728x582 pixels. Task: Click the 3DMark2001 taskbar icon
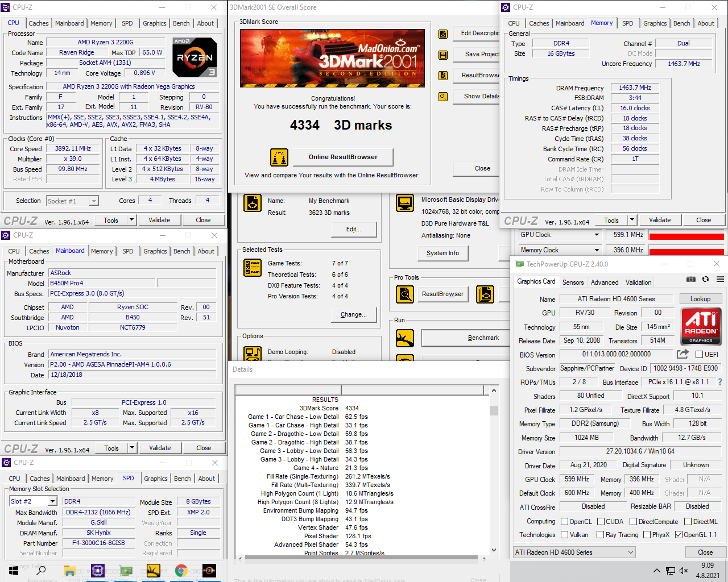point(154,571)
